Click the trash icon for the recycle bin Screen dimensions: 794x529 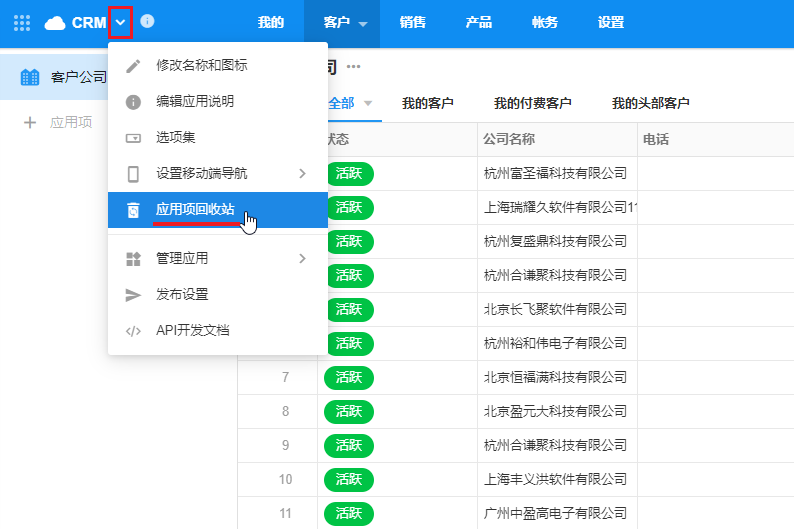133,210
